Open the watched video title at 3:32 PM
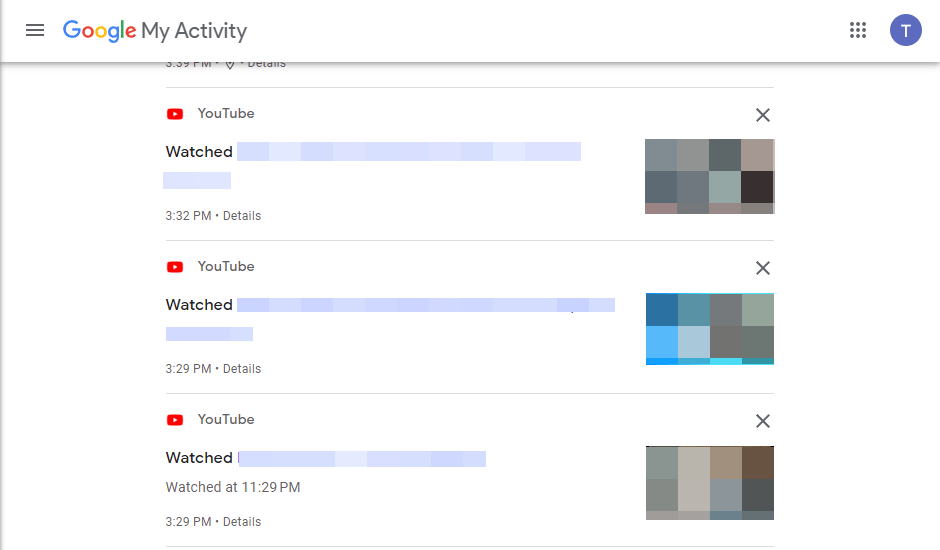Image resolution: width=940 pixels, height=550 pixels. [x=409, y=151]
